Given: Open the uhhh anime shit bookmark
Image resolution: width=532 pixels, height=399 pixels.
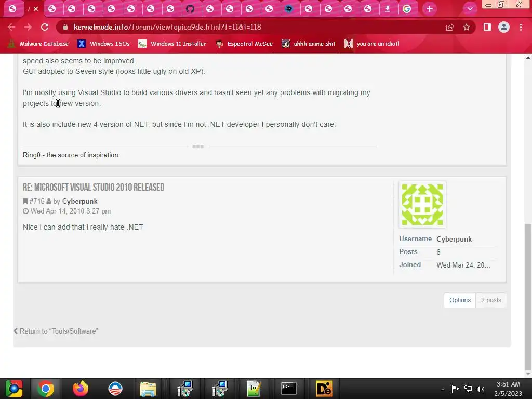Looking at the screenshot, I should 309,44.
